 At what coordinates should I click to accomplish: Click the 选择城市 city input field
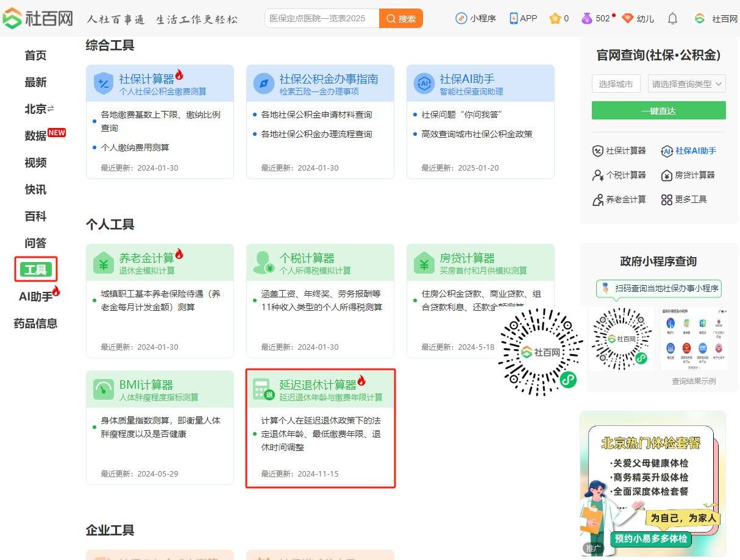(x=616, y=84)
